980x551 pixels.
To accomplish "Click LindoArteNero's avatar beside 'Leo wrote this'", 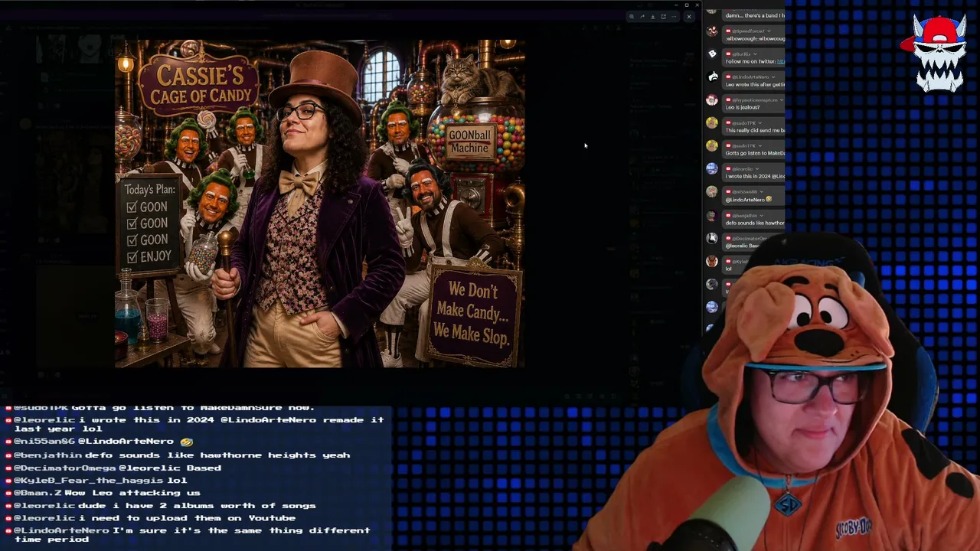I will pos(712,77).
